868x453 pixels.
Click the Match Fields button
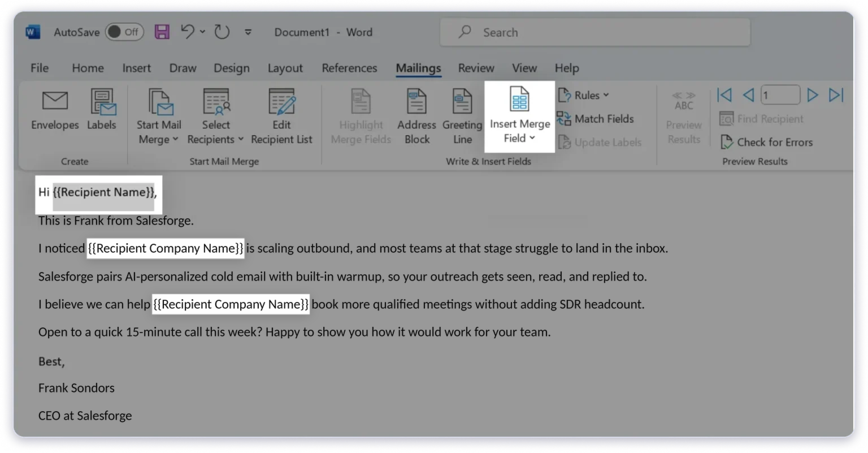[x=595, y=119]
